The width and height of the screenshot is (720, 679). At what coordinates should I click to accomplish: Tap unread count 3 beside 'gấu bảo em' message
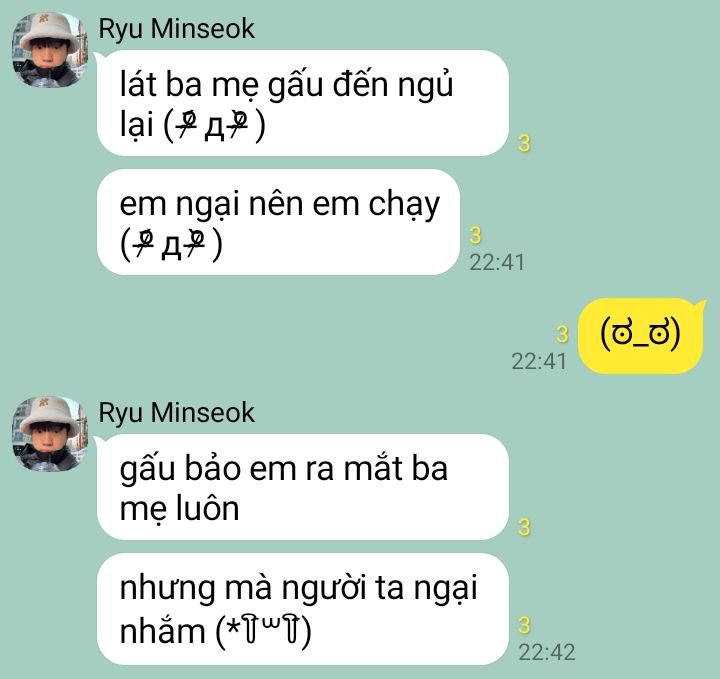click(x=524, y=527)
